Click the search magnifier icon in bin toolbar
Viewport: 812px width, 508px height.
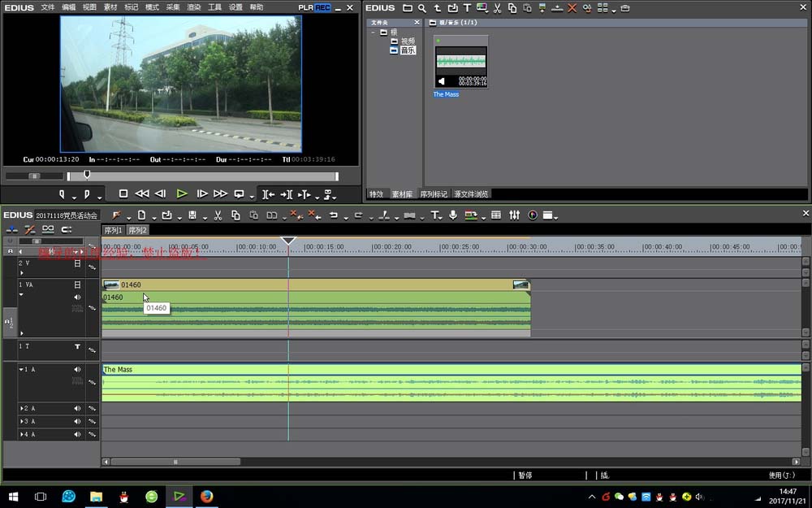(422, 8)
